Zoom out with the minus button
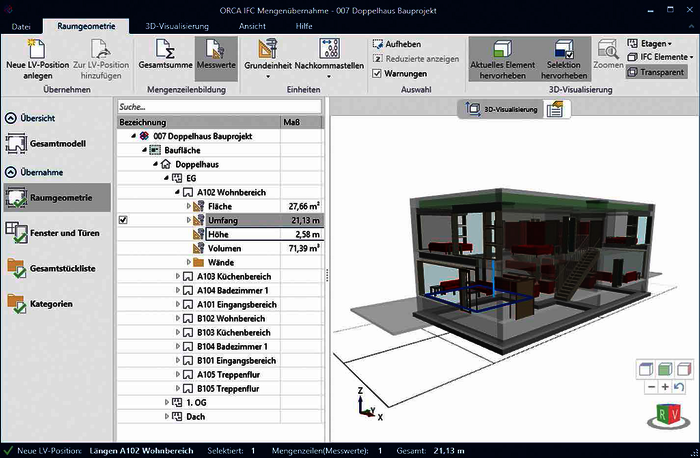This screenshot has width=700, height=458. click(651, 387)
